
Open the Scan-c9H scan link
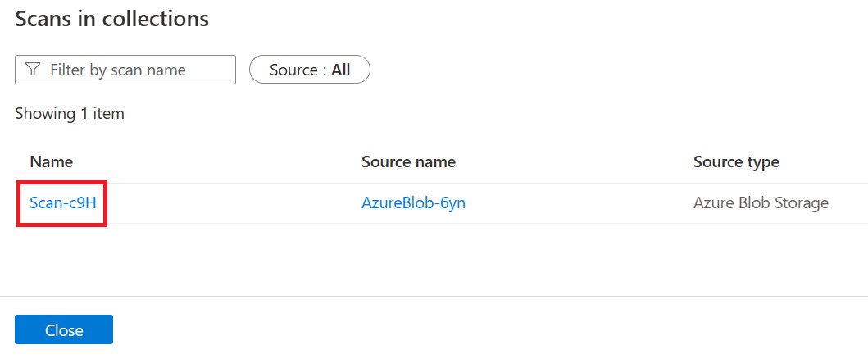(x=63, y=202)
